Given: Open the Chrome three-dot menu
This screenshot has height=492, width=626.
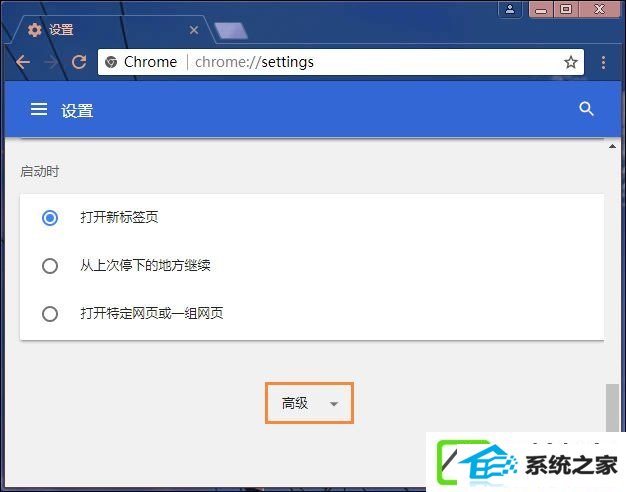Looking at the screenshot, I should tap(603, 62).
